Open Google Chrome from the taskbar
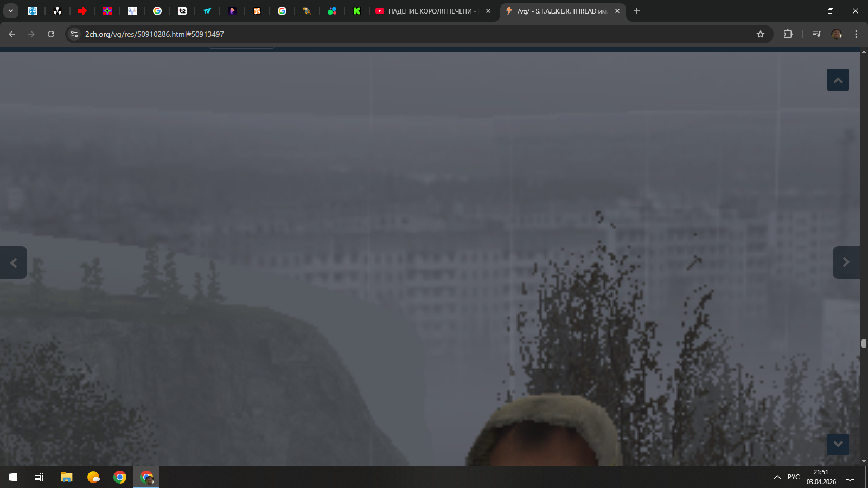This screenshot has height=488, width=868. click(x=120, y=477)
